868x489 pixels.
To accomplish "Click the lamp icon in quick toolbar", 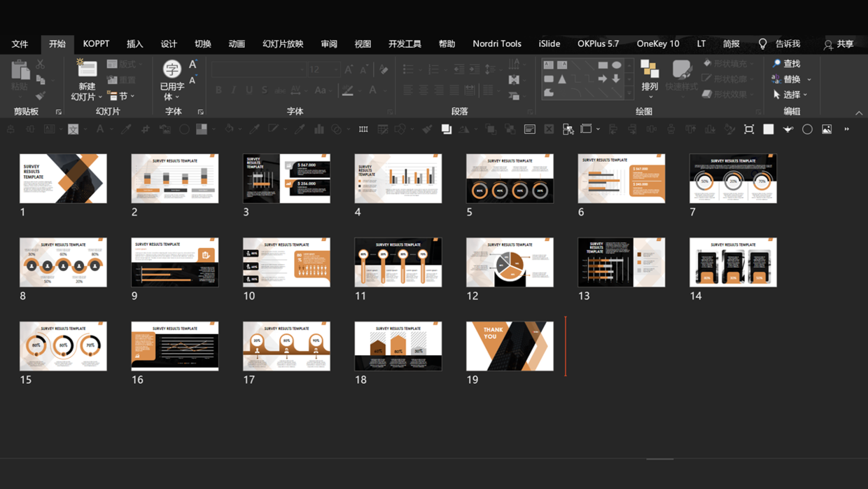I will click(787, 130).
